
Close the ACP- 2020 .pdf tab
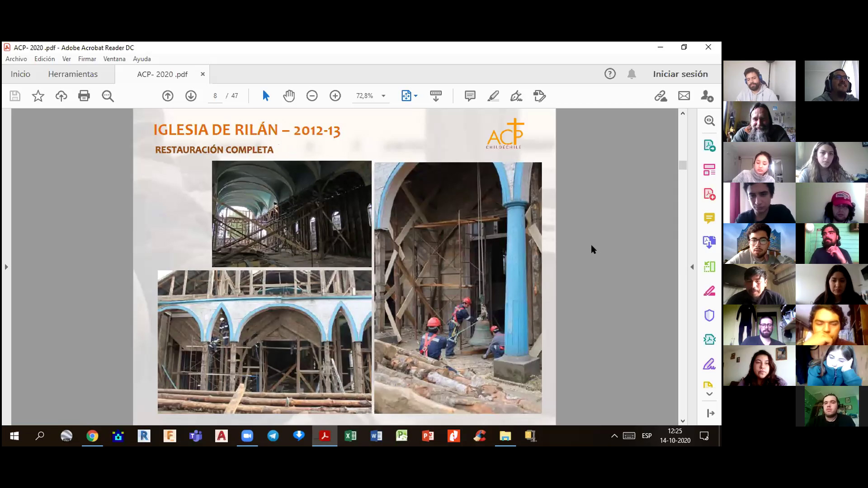click(x=203, y=74)
